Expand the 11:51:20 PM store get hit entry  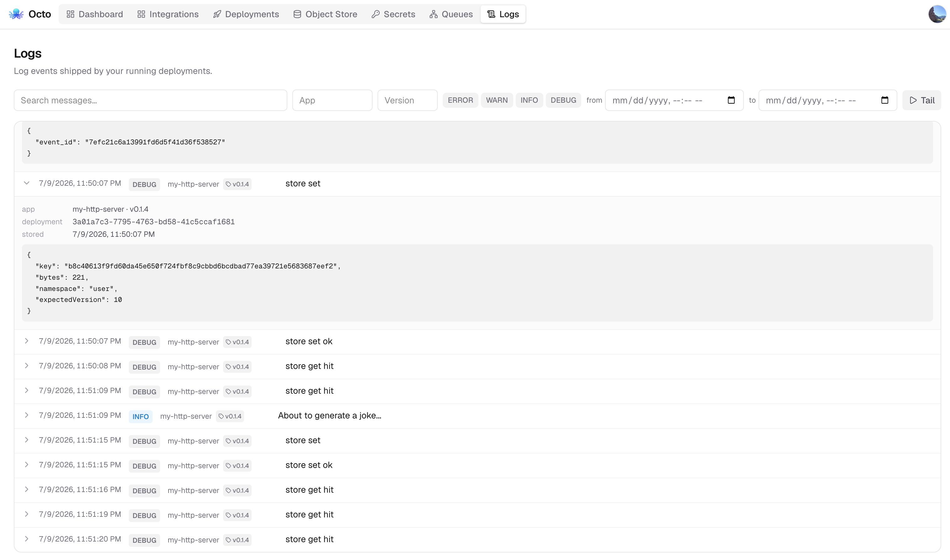coord(26,539)
